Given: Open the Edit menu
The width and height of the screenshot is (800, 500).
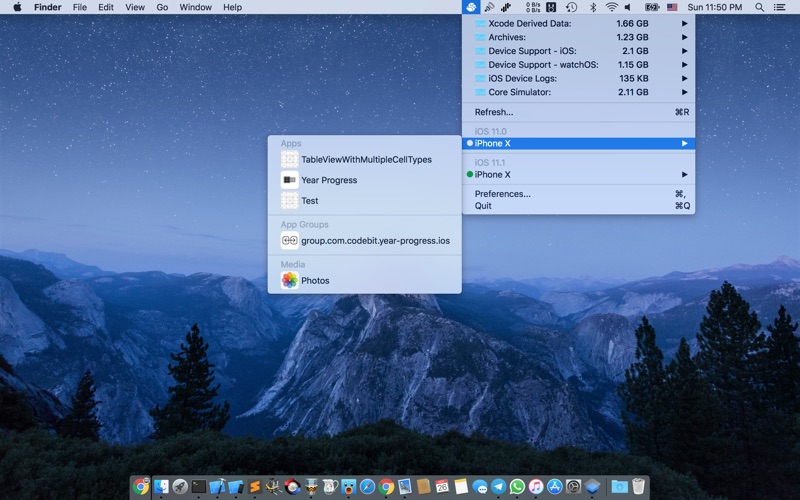Looking at the screenshot, I should pos(106,7).
